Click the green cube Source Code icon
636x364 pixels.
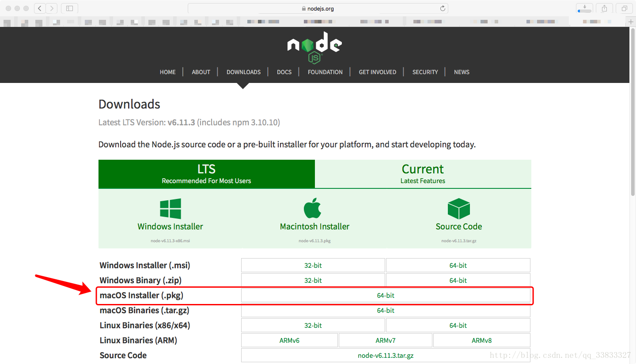point(458,208)
